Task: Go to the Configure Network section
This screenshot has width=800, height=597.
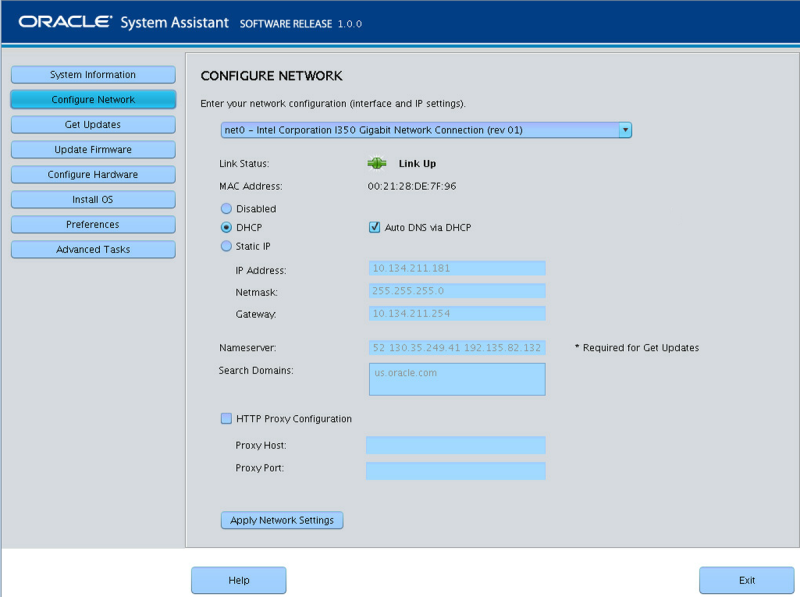Action: [93, 100]
